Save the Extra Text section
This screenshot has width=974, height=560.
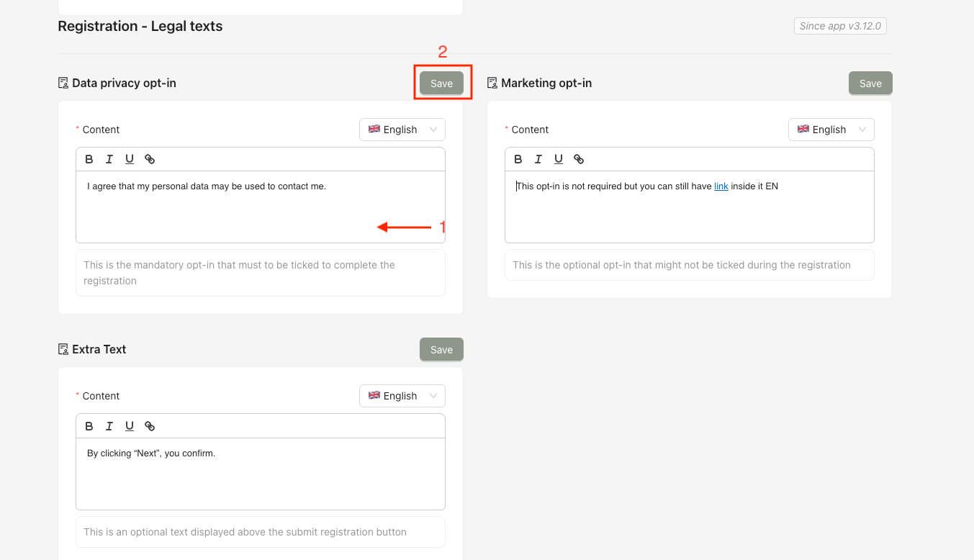click(x=441, y=350)
